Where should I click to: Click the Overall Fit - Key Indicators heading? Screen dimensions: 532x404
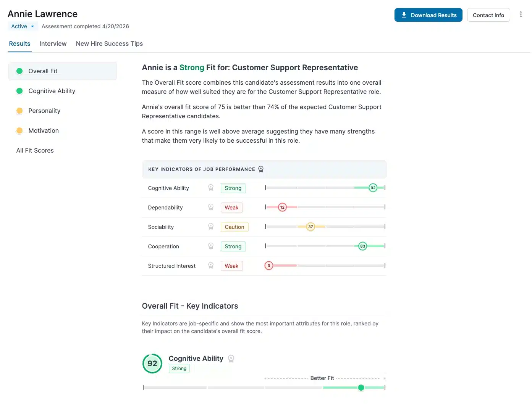pyautogui.click(x=190, y=306)
